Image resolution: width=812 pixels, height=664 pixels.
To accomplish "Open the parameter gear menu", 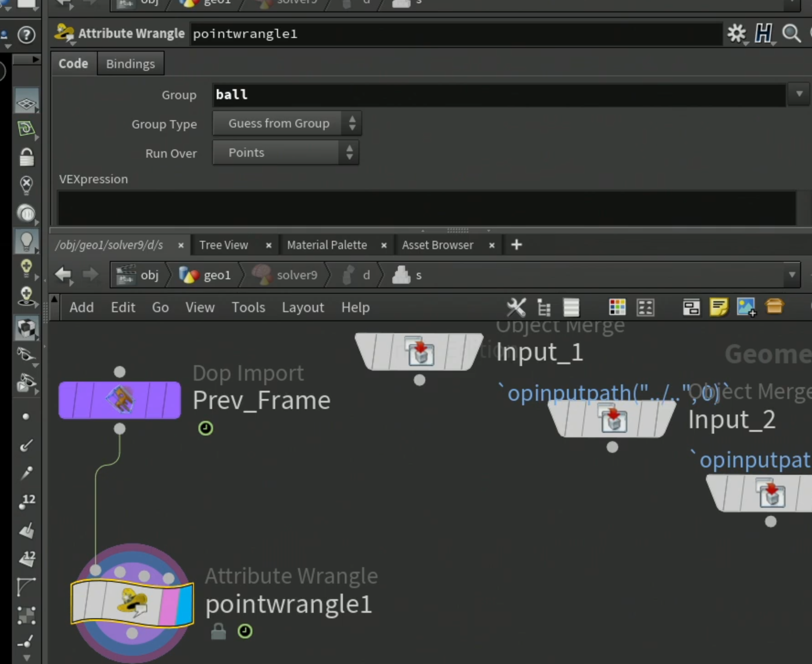I will pyautogui.click(x=737, y=34).
